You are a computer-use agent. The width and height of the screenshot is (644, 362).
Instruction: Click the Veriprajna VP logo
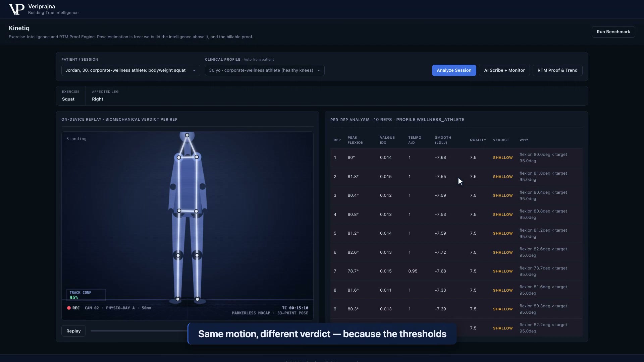(x=16, y=9)
